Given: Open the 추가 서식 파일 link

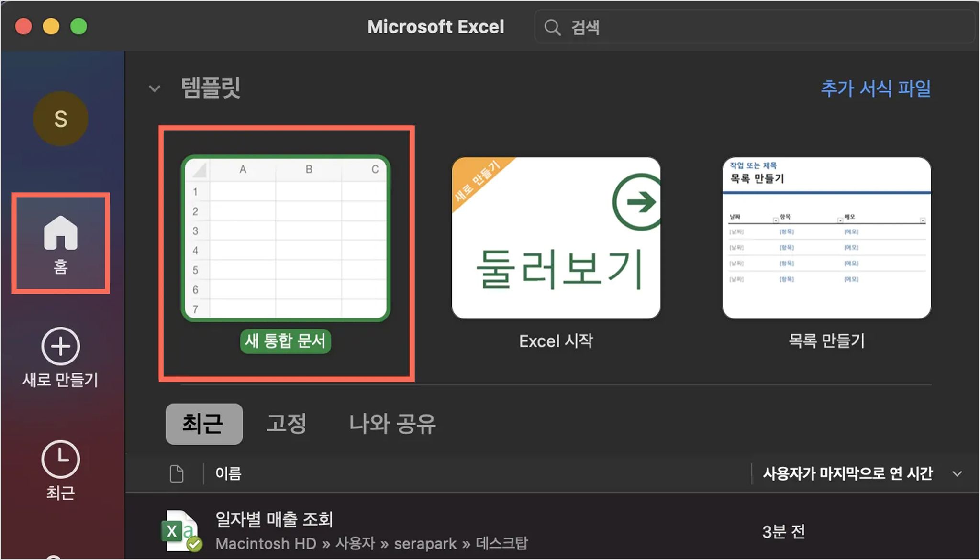Looking at the screenshot, I should [876, 88].
